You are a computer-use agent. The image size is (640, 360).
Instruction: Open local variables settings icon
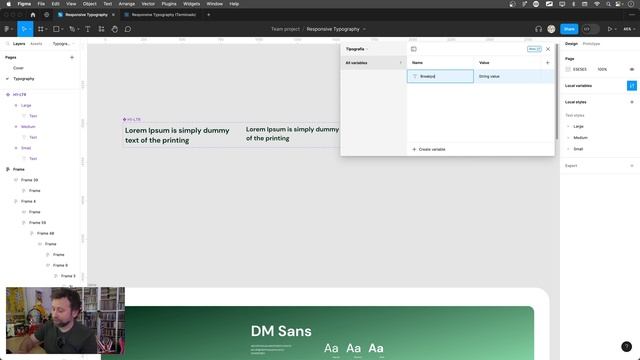pyautogui.click(x=631, y=86)
